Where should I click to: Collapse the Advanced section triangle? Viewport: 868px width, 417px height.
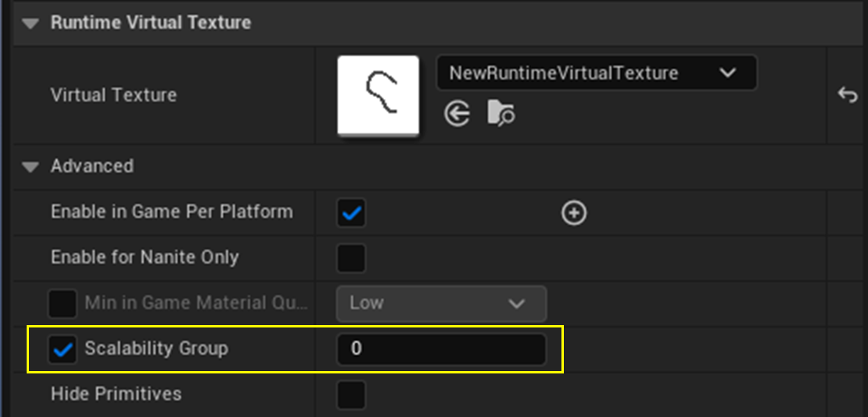(31, 167)
